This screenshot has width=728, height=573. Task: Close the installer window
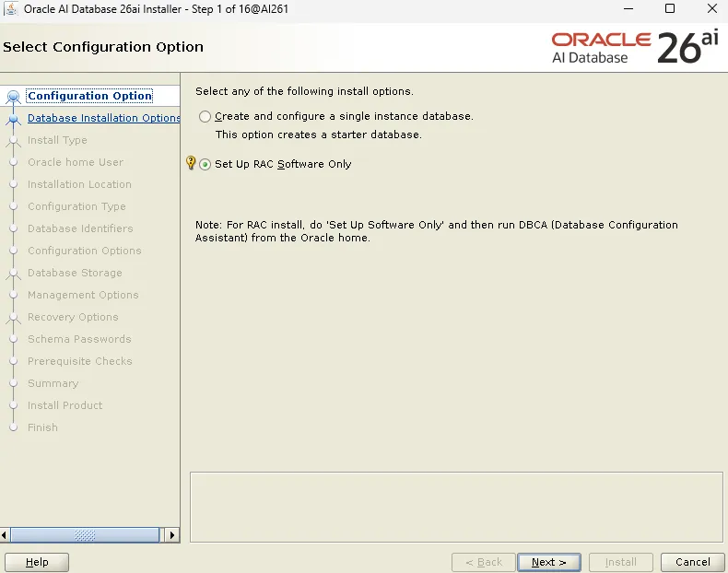point(711,9)
